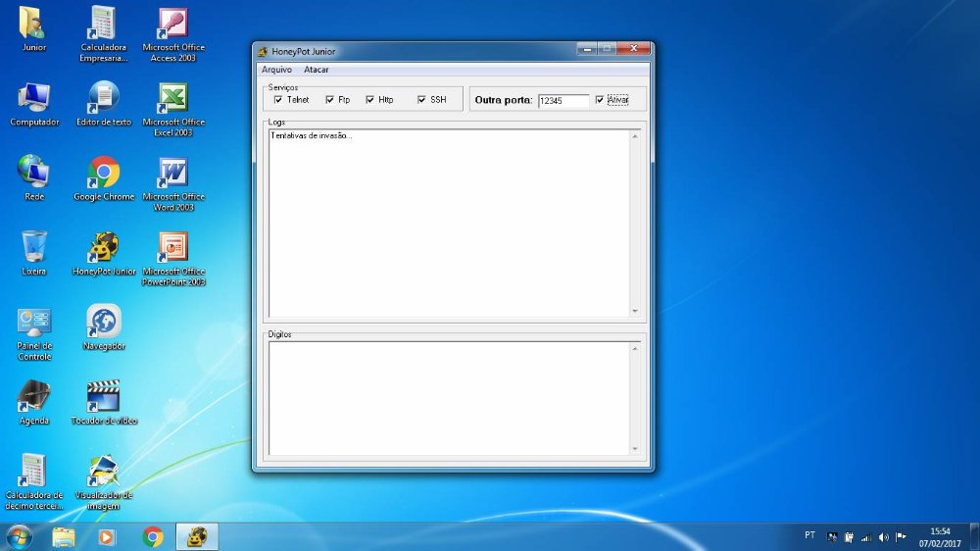Open Microsoft Office Word 2003 shortcut
Image resolution: width=980 pixels, height=551 pixels.
[x=173, y=174]
